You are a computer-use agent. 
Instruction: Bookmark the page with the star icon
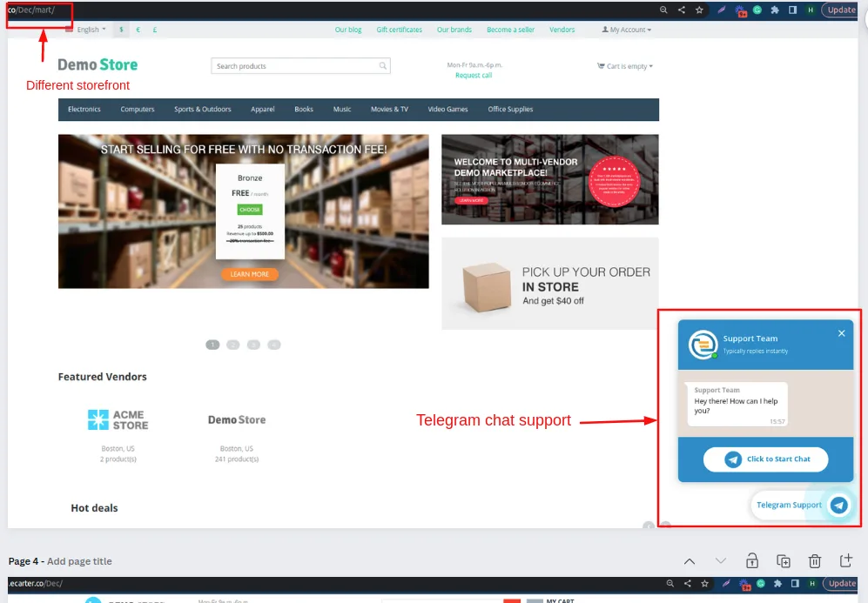click(x=699, y=10)
